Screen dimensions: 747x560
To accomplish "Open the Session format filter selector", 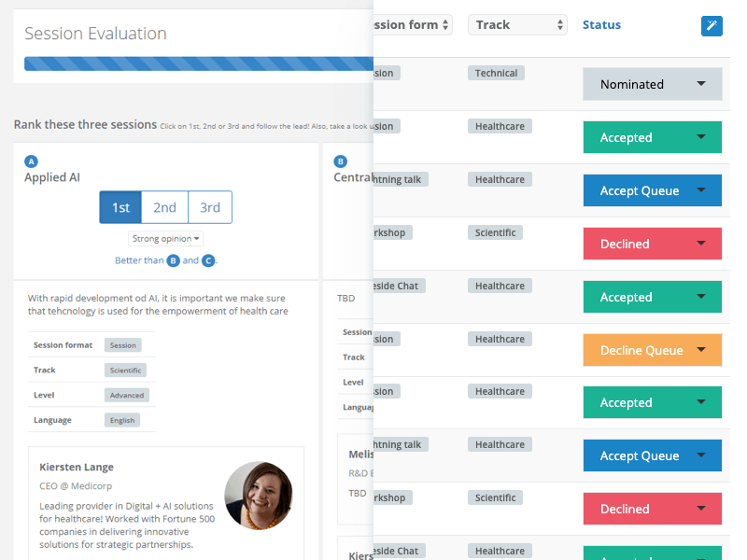I will 413,25.
